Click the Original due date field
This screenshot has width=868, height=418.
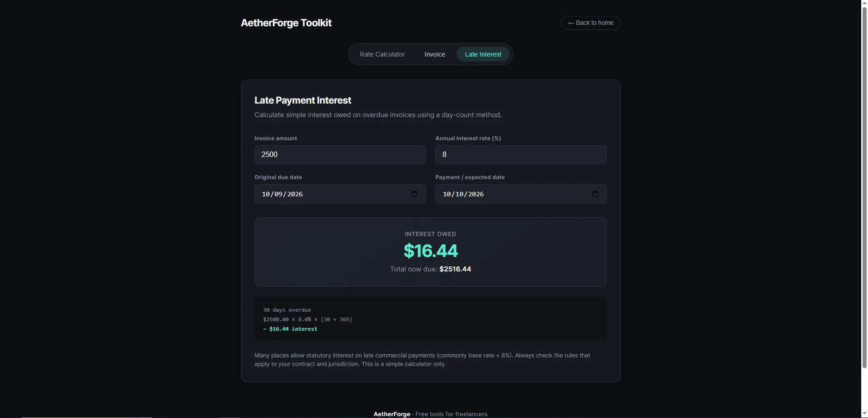click(340, 194)
